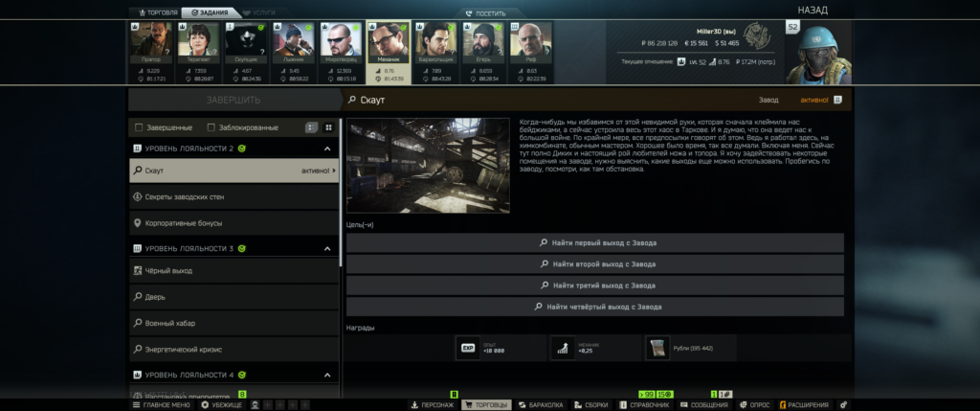This screenshot has height=411, width=980.
Task: Click the Завершить button
Action: [234, 100]
